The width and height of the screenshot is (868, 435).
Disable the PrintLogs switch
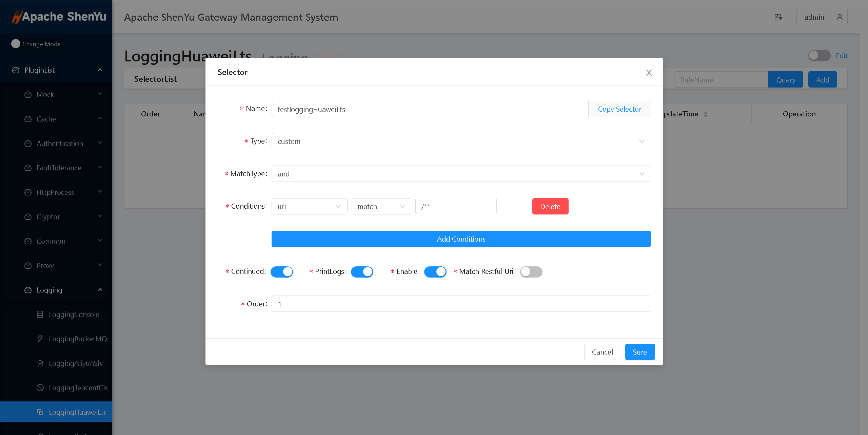tap(362, 272)
